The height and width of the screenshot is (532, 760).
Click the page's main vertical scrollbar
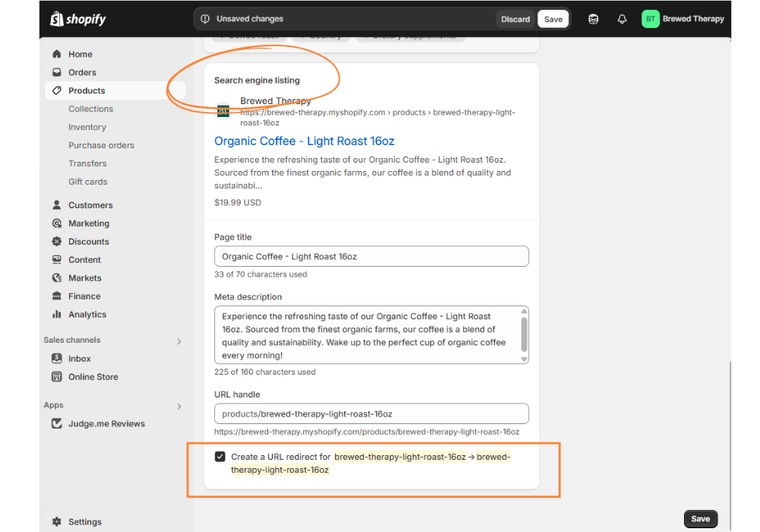(x=730, y=446)
